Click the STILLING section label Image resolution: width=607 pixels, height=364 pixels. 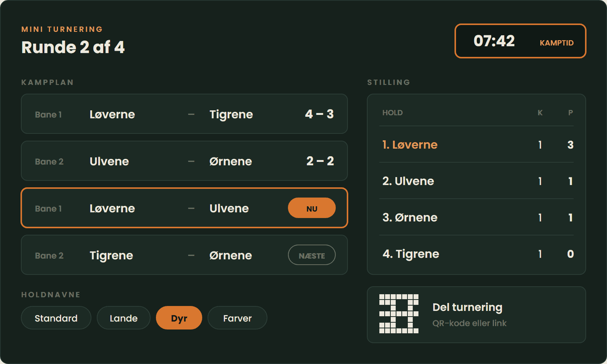pos(389,82)
